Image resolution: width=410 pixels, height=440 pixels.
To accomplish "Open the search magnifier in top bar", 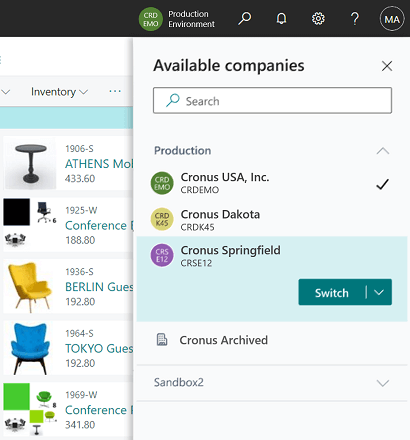I will point(245,19).
